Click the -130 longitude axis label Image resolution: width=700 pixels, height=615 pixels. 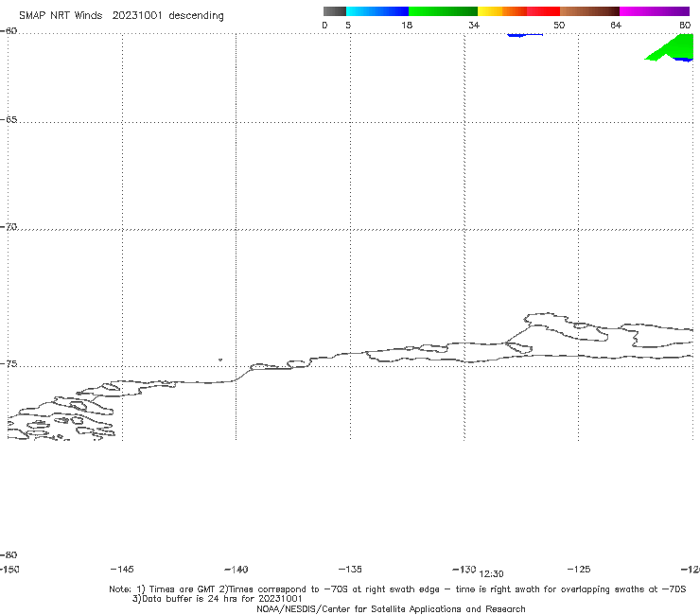(464, 569)
